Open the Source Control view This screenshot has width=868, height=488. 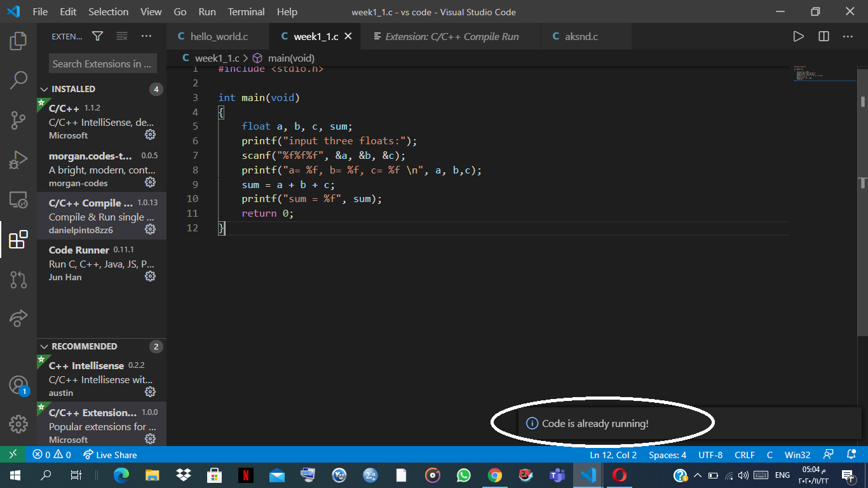point(18,120)
